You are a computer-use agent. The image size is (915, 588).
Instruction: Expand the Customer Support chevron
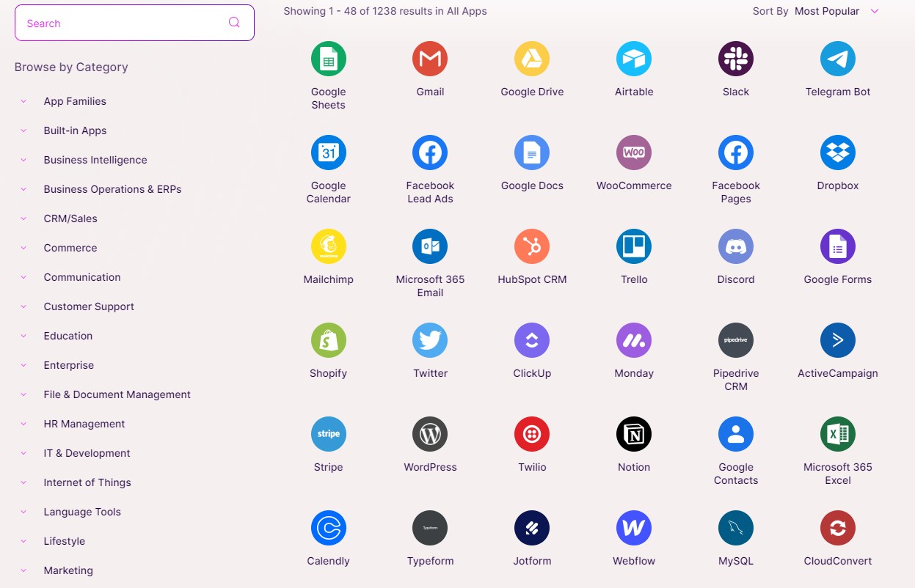[23, 306]
